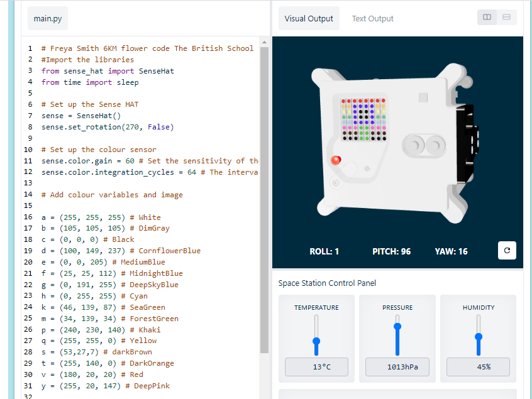Choose the side-by-side layout icon
Image resolution: width=532 pixels, height=399 pixels.
(487, 18)
